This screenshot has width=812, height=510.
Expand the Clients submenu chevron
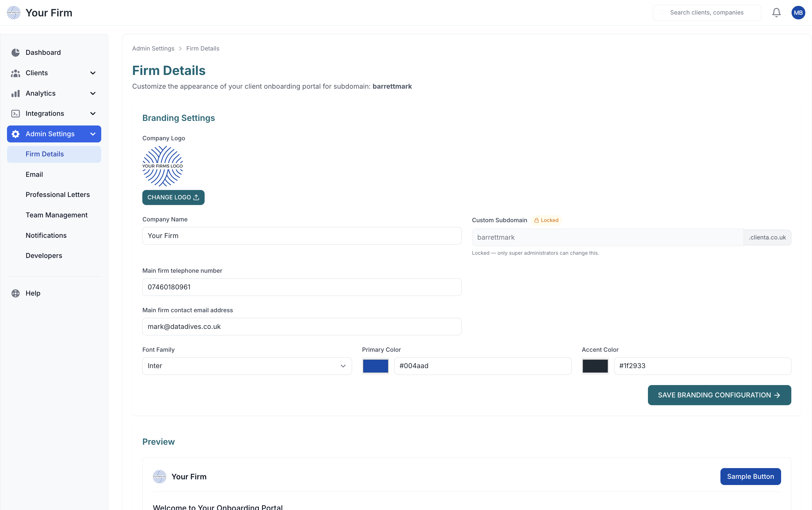[93, 73]
